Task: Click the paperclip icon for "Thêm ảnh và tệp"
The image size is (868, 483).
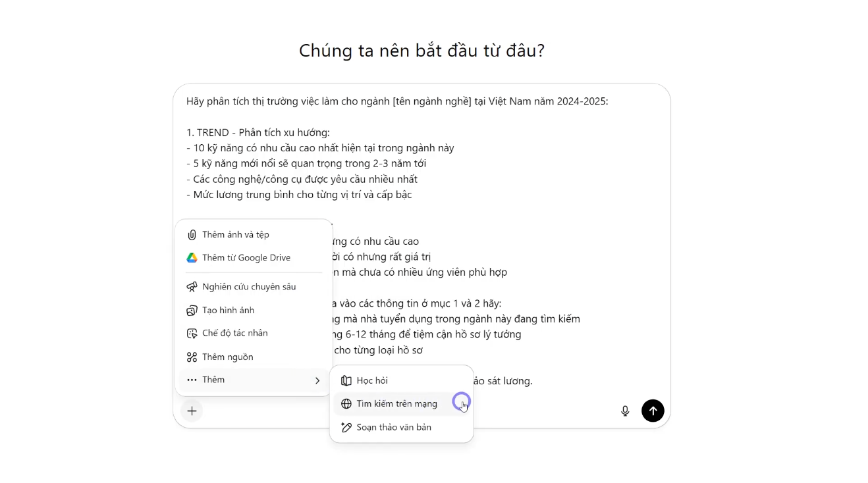Action: [x=192, y=234]
